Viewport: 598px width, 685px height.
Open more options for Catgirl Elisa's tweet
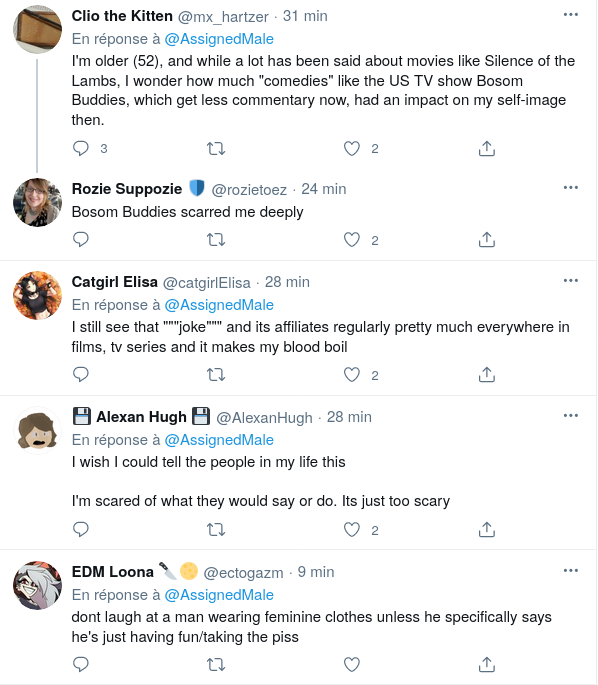click(570, 280)
